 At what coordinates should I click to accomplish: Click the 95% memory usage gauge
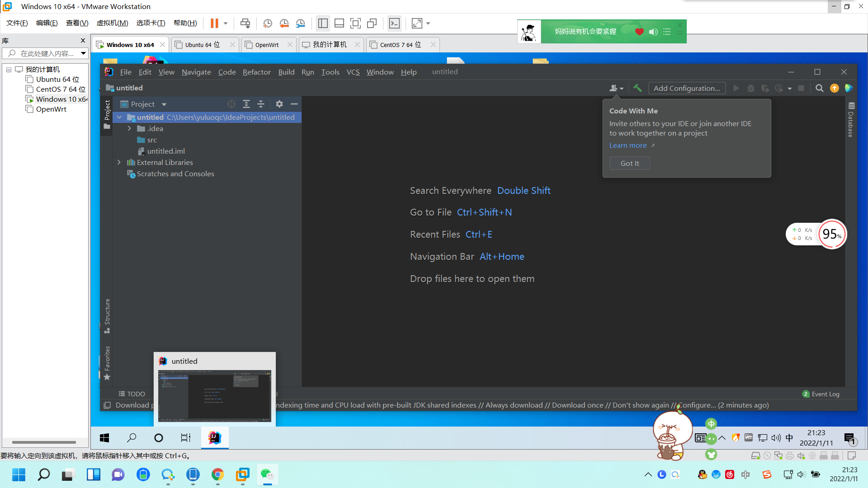click(831, 234)
